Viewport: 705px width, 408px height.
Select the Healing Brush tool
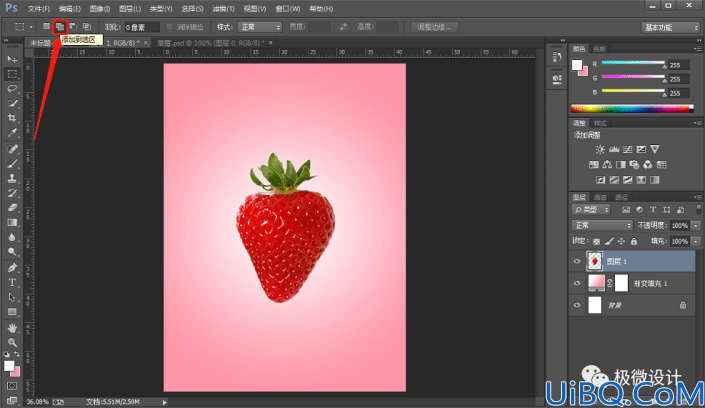[12, 149]
